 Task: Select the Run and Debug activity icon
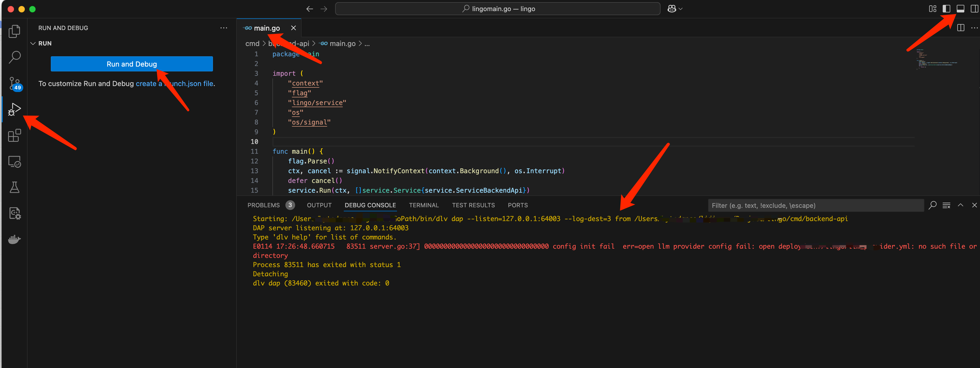coord(14,109)
